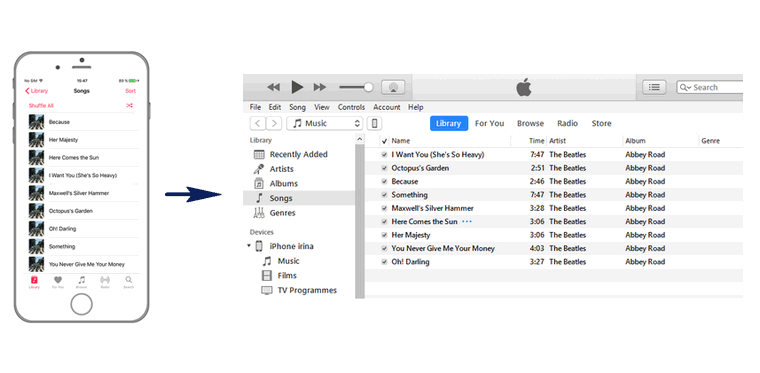Switch to the For You tab
Screen dimensions: 760x373
pyautogui.click(x=490, y=124)
